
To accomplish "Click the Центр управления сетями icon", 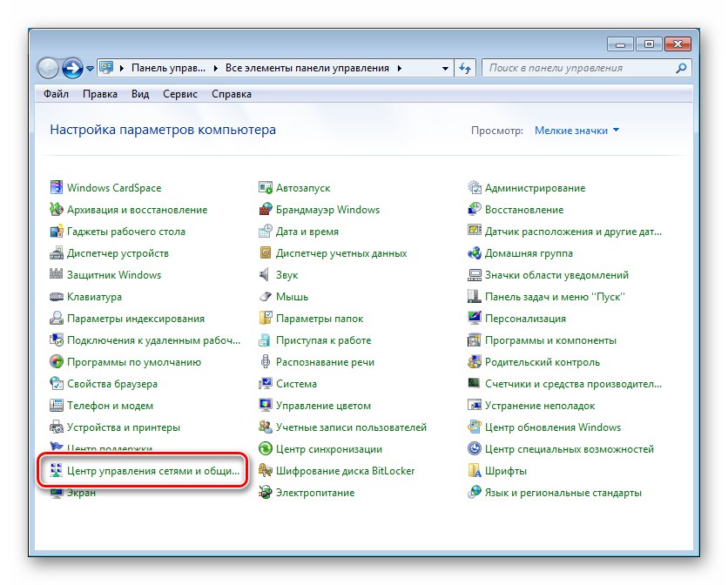I will (x=57, y=470).
